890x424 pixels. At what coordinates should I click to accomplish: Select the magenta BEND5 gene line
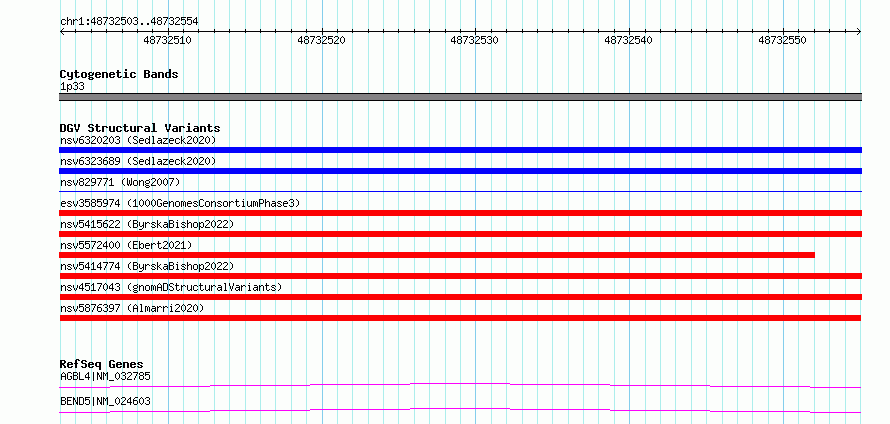tap(460, 410)
